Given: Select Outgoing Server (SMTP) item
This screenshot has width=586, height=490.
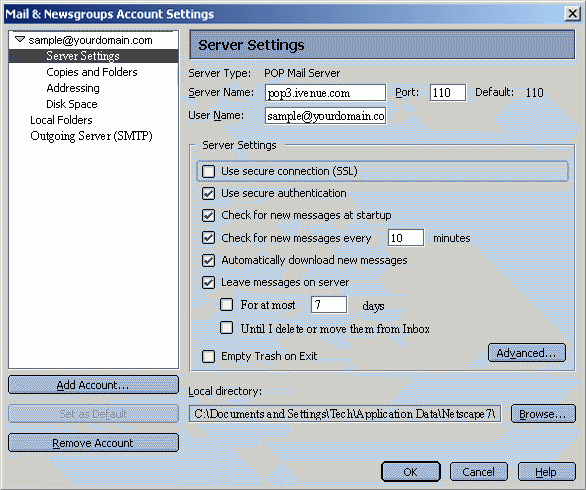Looking at the screenshot, I should pyautogui.click(x=92, y=136).
